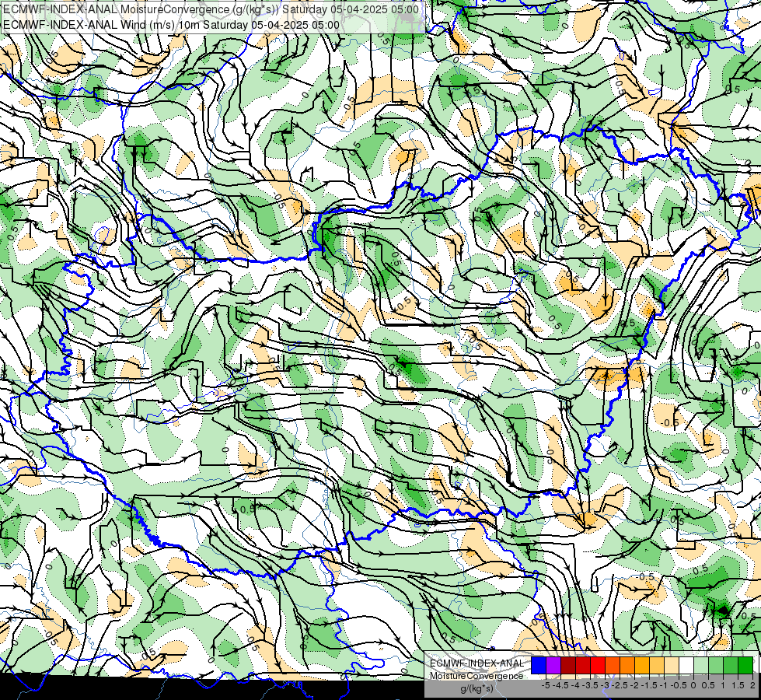The width and height of the screenshot is (761, 700).
Task: Click the legend unit label g/(kg*s)
Action: [477, 689]
